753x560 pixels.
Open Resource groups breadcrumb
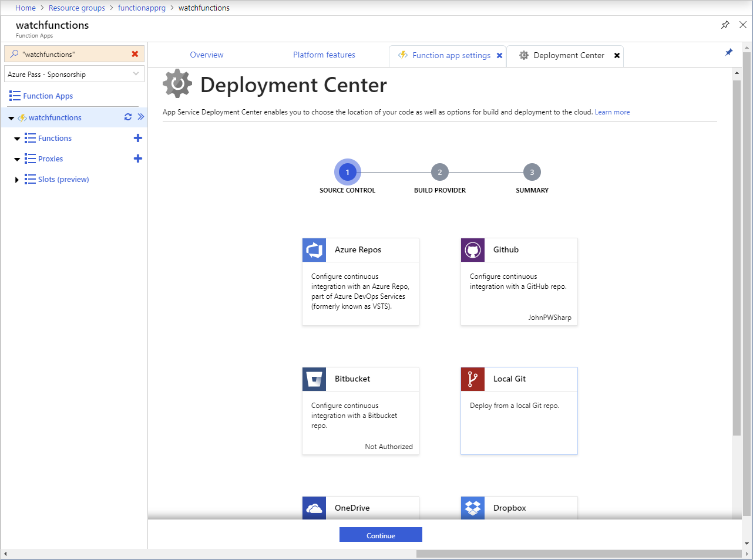(77, 8)
